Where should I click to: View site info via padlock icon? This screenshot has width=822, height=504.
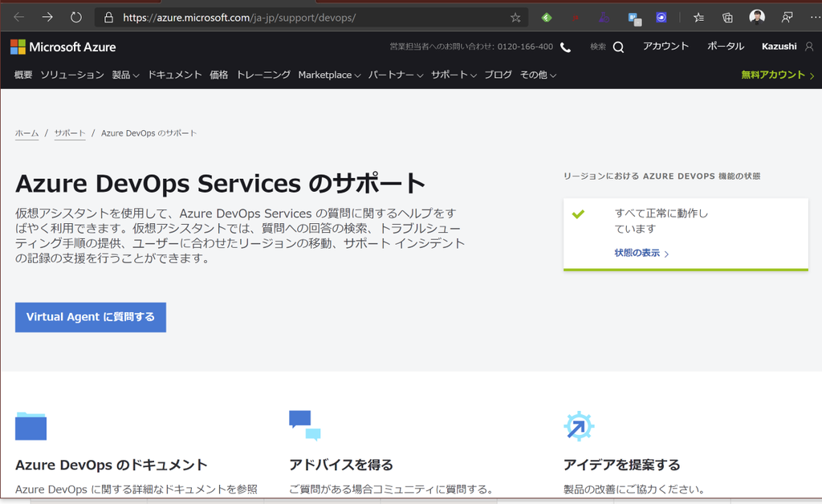click(x=108, y=18)
